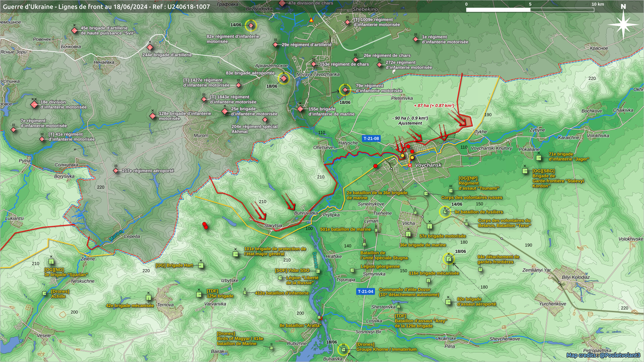Click the 155e brigade d'infanterie de marine marker
Screen dimensions: 644x362
coord(300,109)
